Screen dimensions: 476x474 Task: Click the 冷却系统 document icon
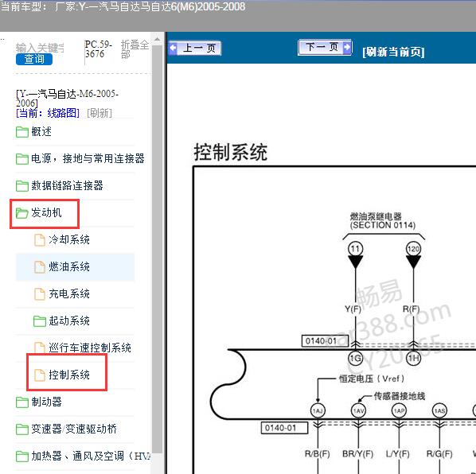[40, 240]
